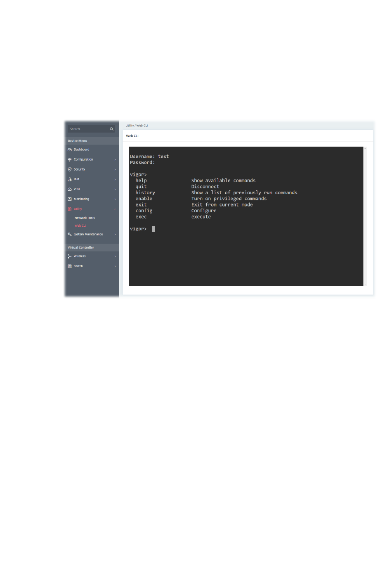Click 'Turn on privileged commands' text
Viewport: 392px width, 577px height.
tap(229, 199)
